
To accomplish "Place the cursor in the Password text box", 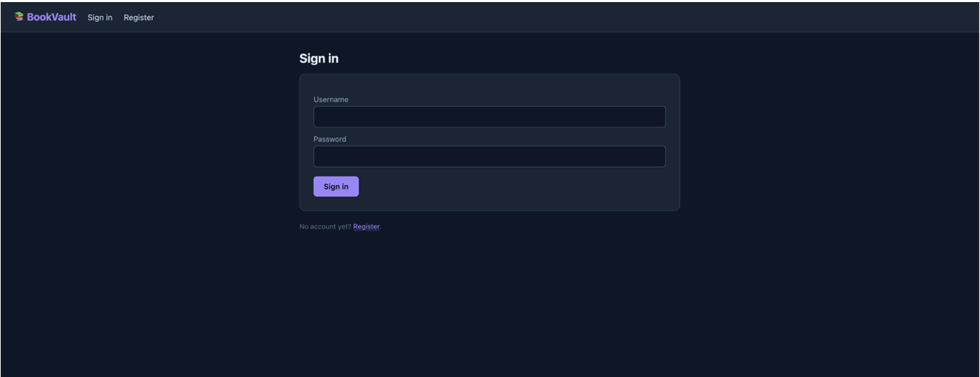I will [489, 157].
